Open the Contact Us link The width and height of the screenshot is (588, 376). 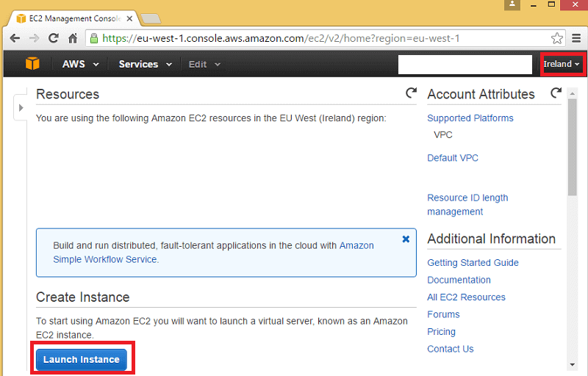[451, 349]
